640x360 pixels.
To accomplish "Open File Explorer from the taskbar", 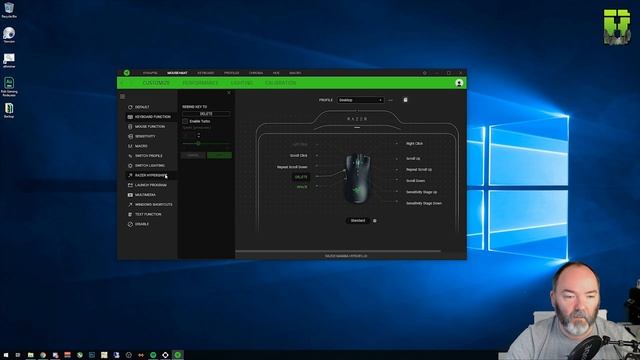I will (31, 355).
